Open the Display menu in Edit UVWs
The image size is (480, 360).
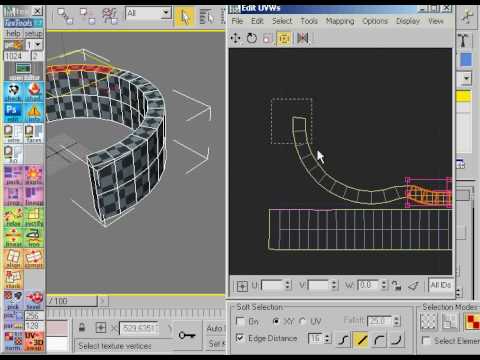pyautogui.click(x=408, y=21)
